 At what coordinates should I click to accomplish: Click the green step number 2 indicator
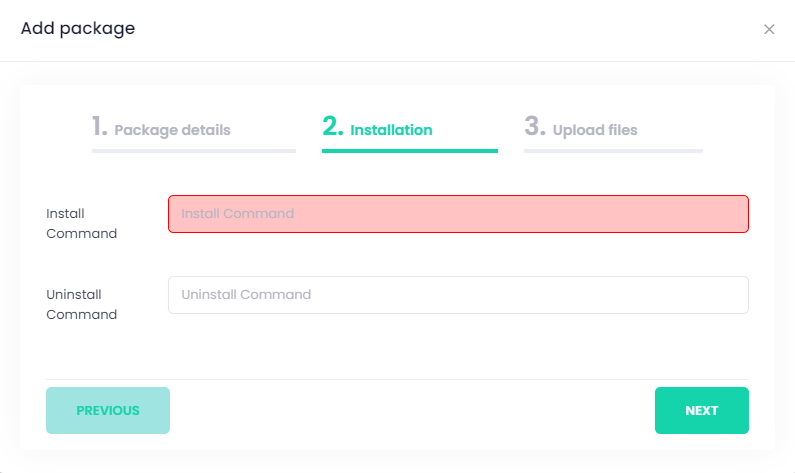pyautogui.click(x=333, y=127)
